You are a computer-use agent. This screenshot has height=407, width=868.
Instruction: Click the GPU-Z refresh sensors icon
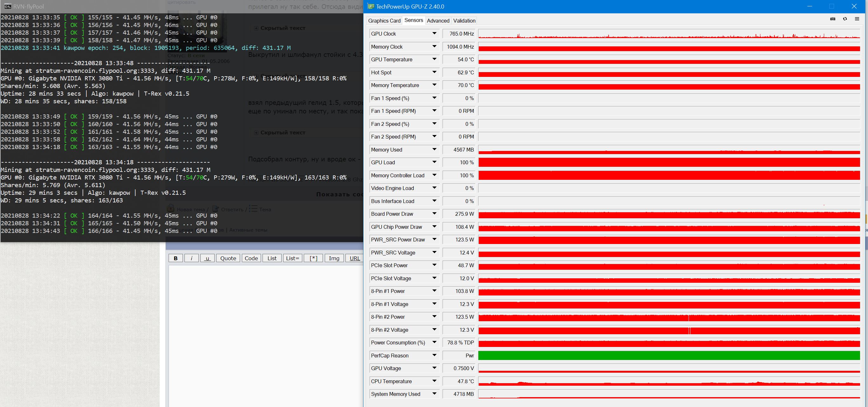click(845, 19)
